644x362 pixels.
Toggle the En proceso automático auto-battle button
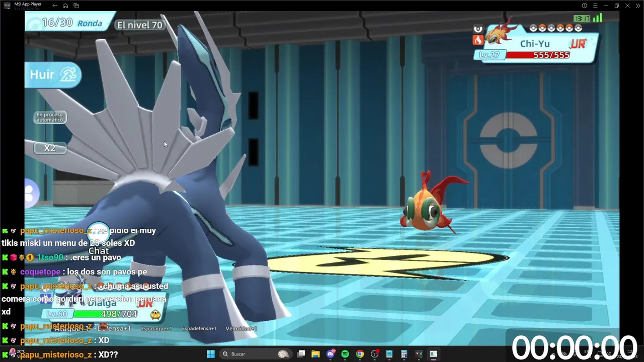pos(50,117)
